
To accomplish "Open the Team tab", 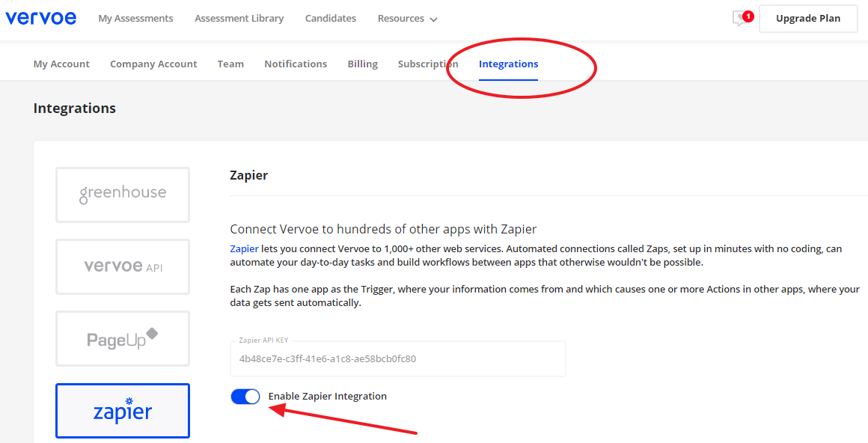I will tap(230, 64).
